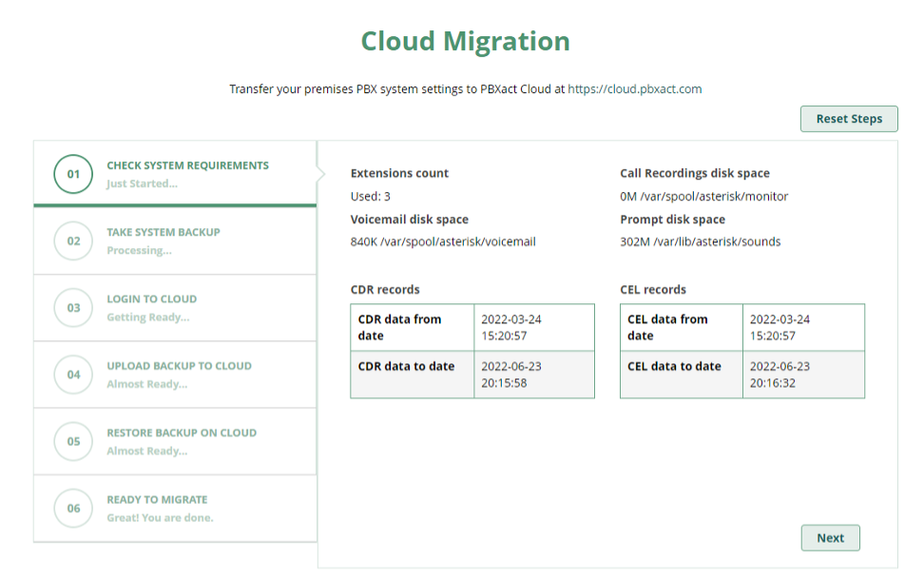The width and height of the screenshot is (924, 578).
Task: Click the step 06 circle icon
Action: pos(73,508)
